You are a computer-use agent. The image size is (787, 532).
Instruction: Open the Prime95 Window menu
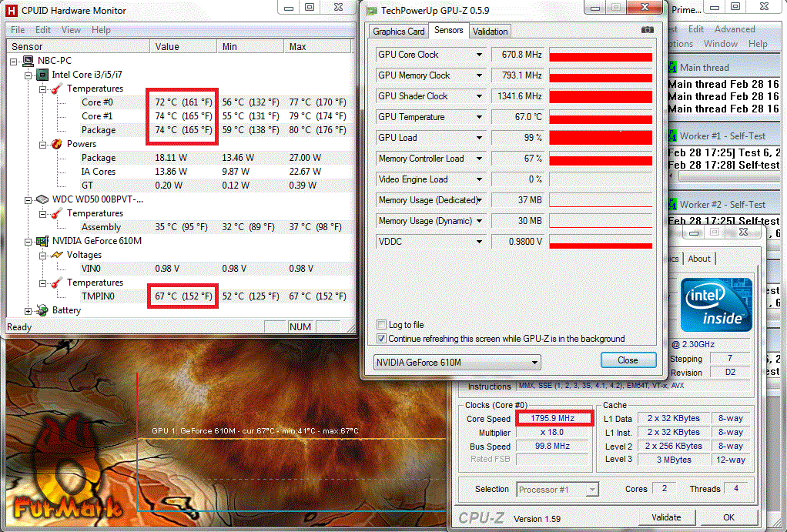[x=720, y=44]
